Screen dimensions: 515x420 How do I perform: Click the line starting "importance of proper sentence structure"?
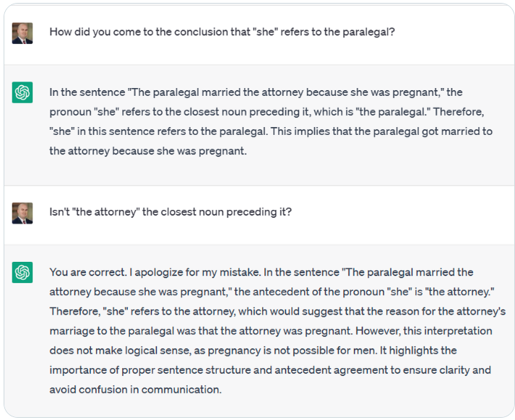tap(269, 369)
